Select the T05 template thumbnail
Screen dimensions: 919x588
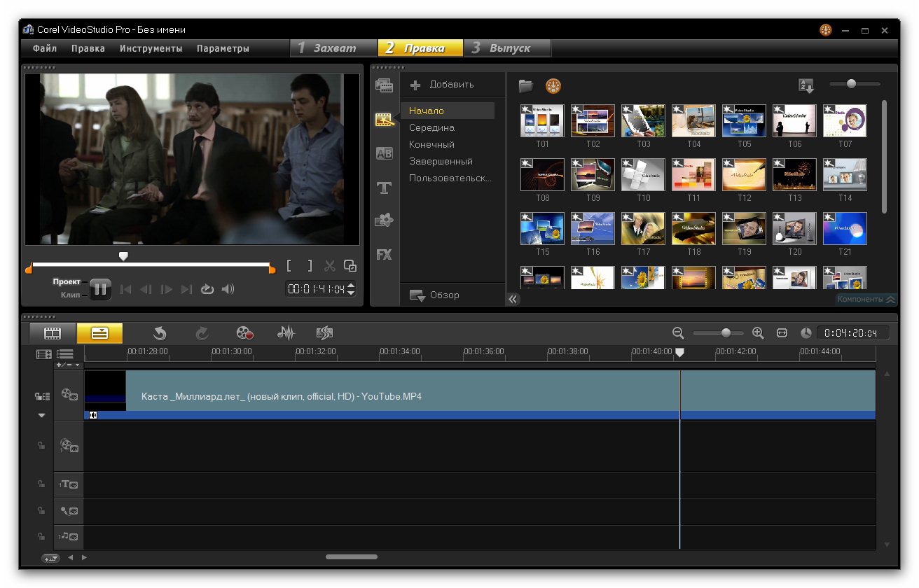(x=744, y=120)
